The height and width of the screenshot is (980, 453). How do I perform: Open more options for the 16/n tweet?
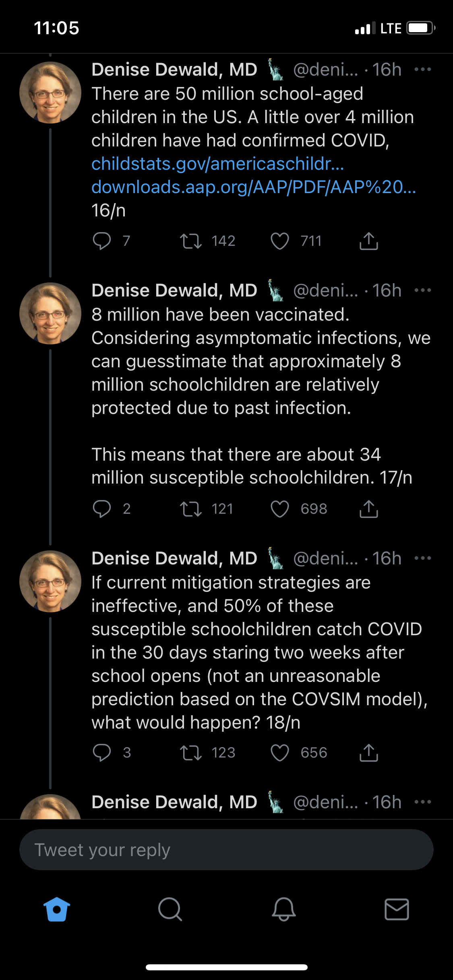pyautogui.click(x=422, y=70)
